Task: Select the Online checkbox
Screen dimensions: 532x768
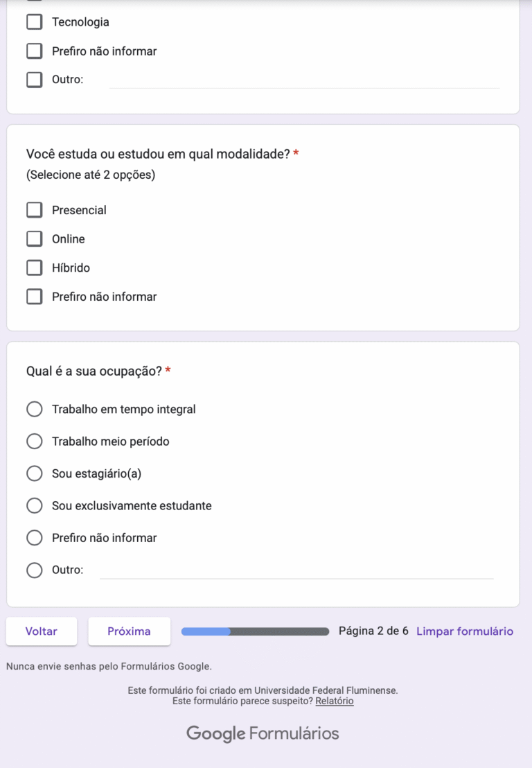Action: (x=35, y=239)
